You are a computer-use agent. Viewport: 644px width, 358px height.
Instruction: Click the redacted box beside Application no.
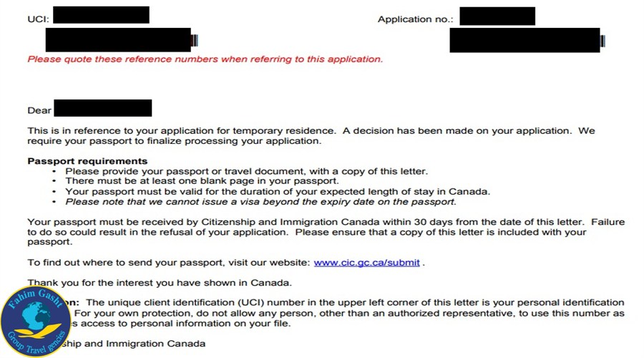point(497,16)
